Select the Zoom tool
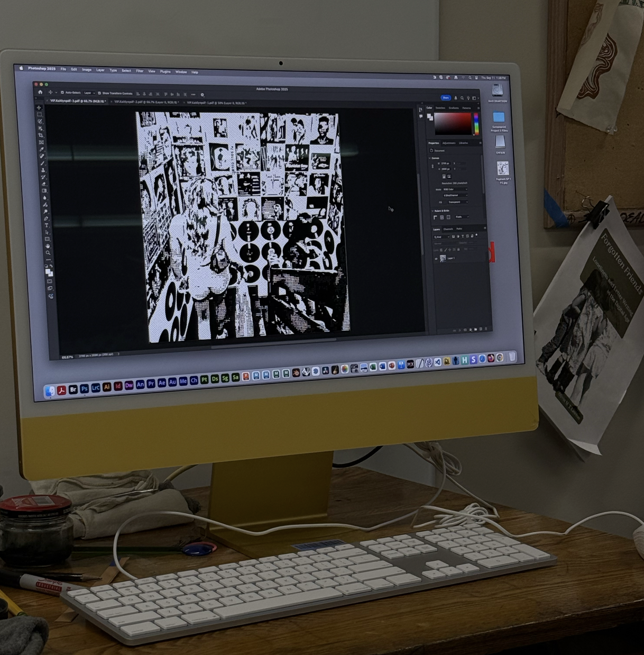This screenshot has height=655, width=644. coord(48,252)
